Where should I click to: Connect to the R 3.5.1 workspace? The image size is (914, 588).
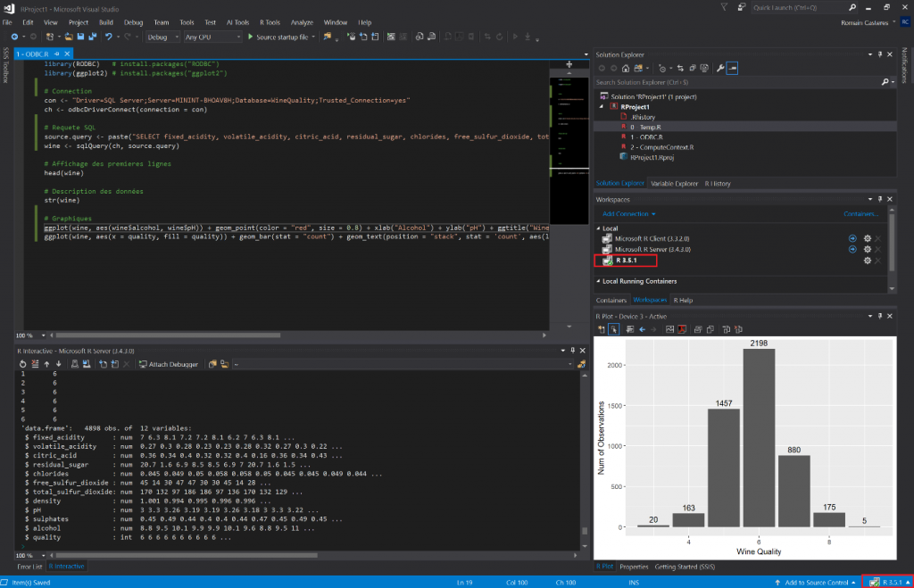coord(627,261)
